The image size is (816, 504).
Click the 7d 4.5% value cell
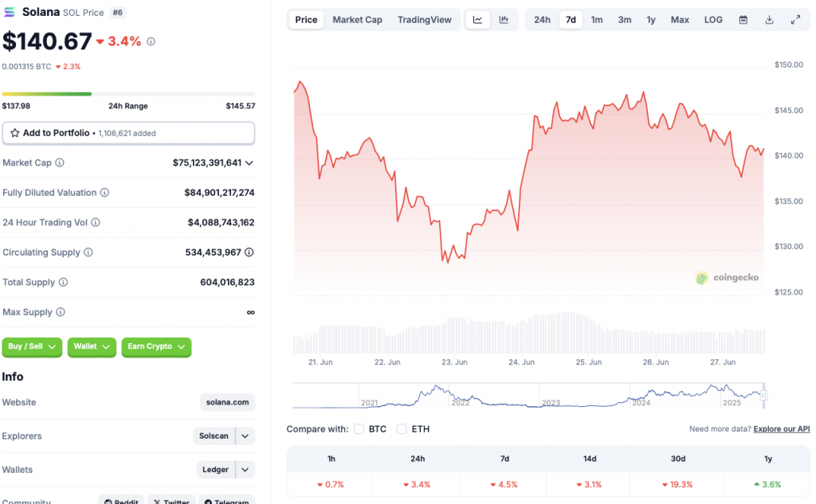504,484
